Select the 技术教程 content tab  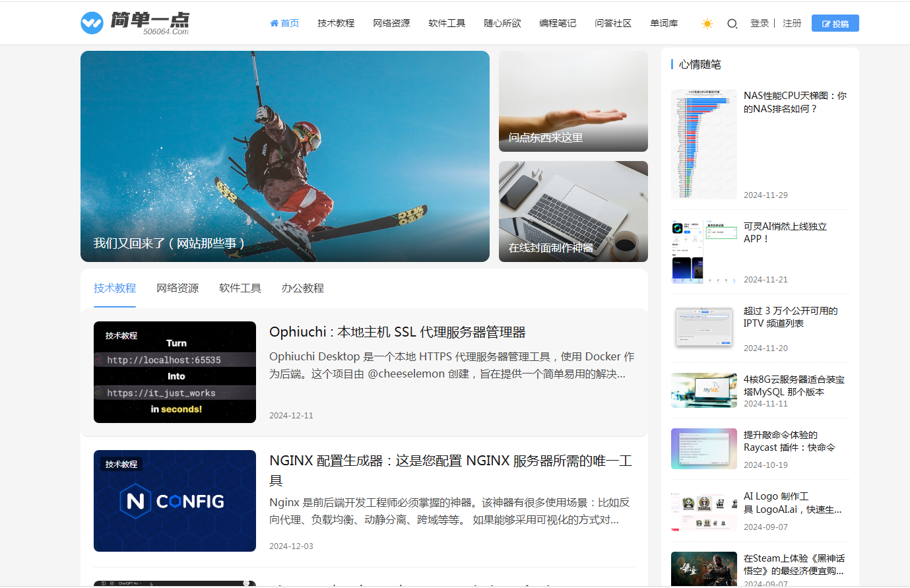point(115,288)
